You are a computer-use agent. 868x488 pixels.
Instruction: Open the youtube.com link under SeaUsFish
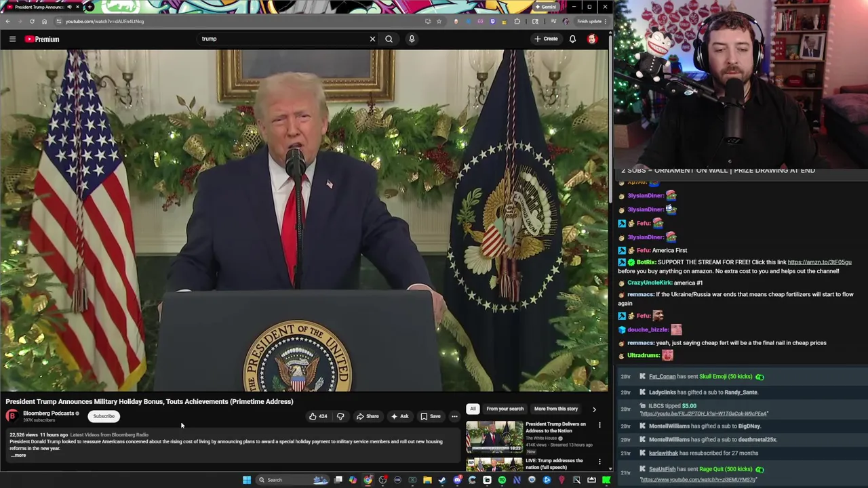click(x=698, y=480)
